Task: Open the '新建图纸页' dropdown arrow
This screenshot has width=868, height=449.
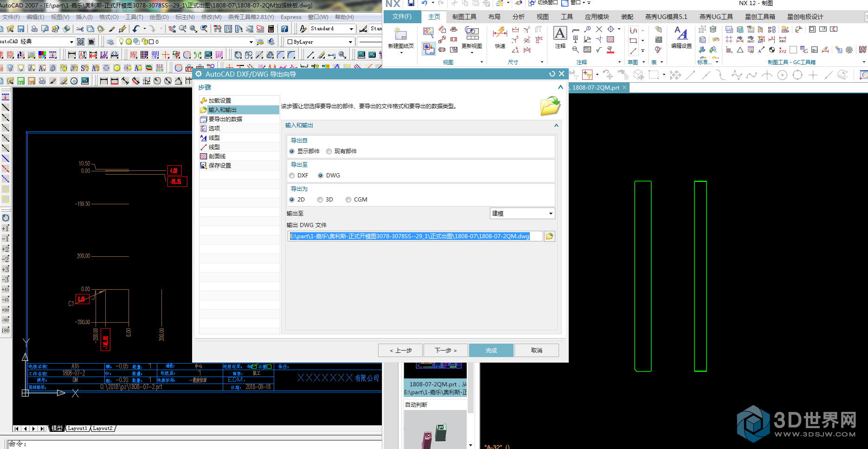Action: click(x=401, y=53)
